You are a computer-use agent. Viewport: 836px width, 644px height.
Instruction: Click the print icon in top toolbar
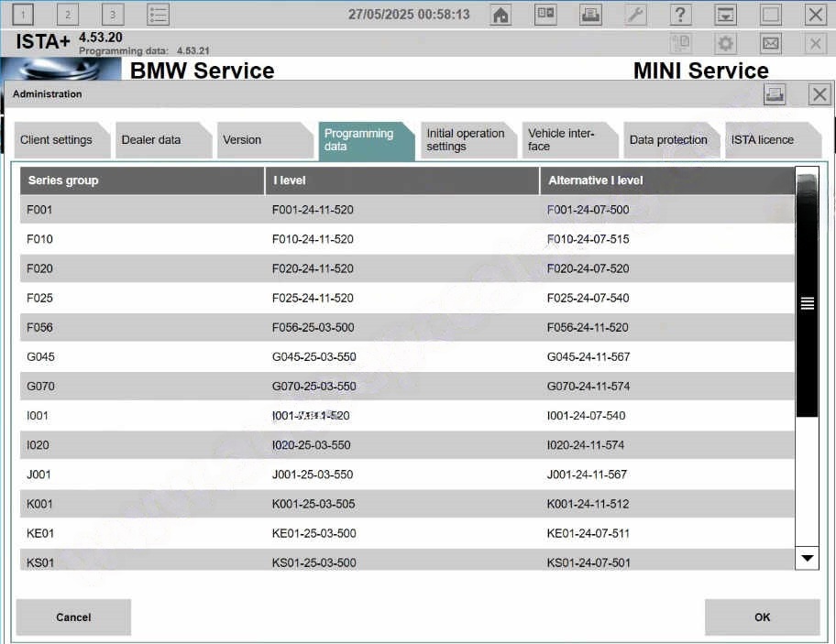(x=590, y=15)
